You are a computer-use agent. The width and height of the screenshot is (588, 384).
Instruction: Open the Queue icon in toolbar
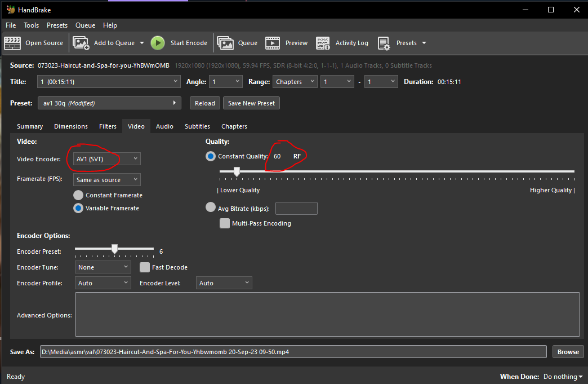(x=225, y=43)
